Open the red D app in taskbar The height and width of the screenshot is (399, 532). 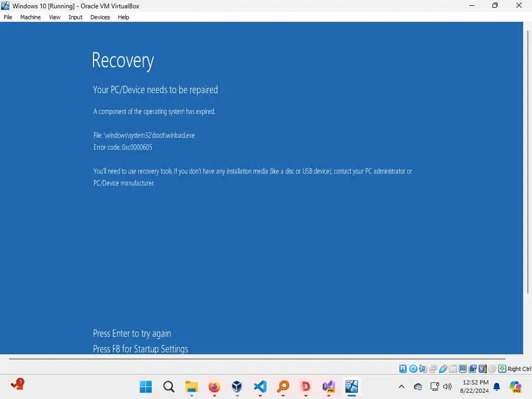click(305, 387)
